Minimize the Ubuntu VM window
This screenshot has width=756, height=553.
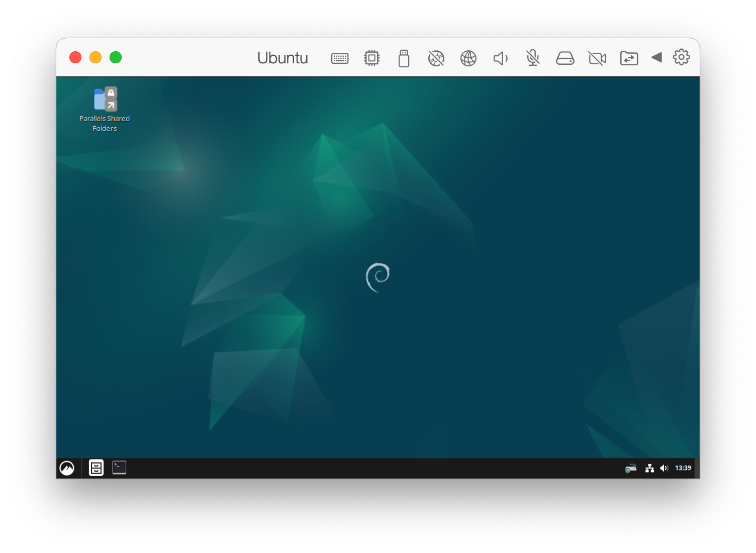click(96, 57)
